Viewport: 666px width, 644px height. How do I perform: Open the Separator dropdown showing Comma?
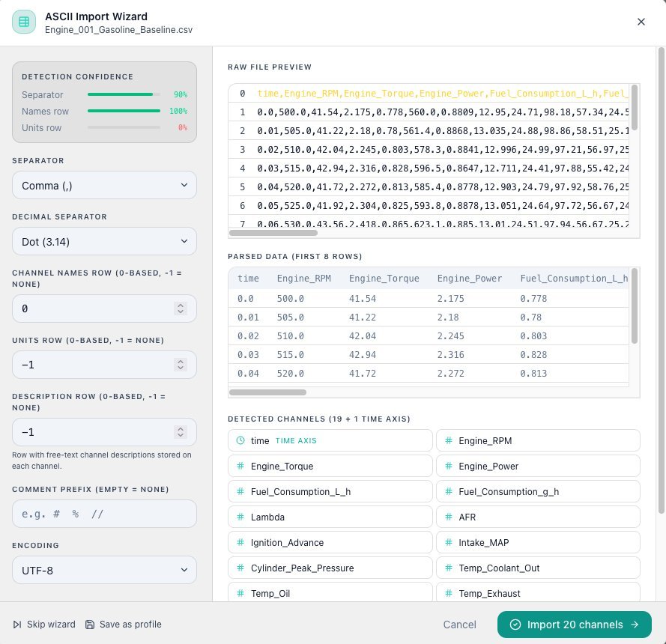pos(104,186)
